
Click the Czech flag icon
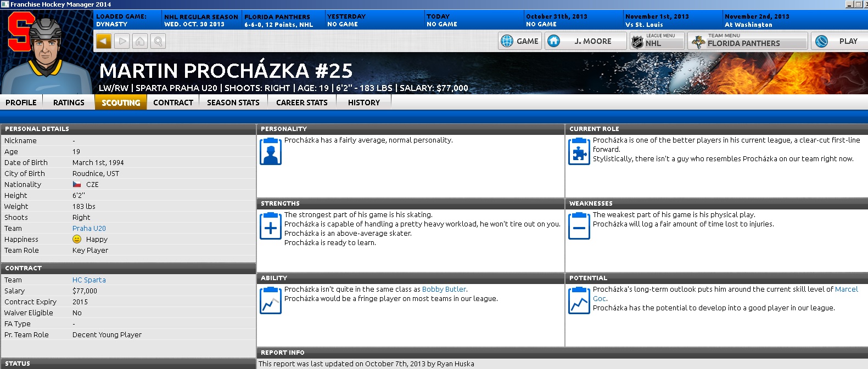pos(77,185)
